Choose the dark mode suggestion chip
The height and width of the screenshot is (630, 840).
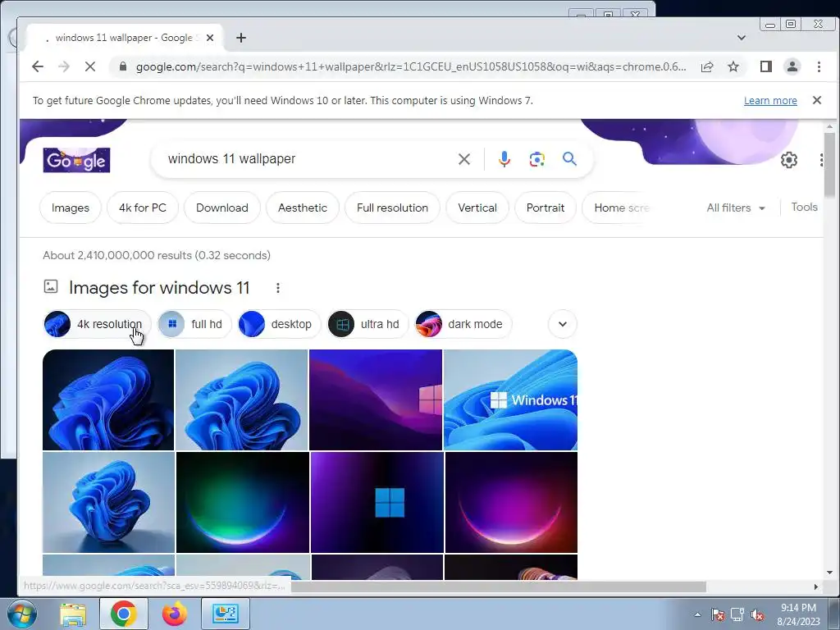pos(463,324)
